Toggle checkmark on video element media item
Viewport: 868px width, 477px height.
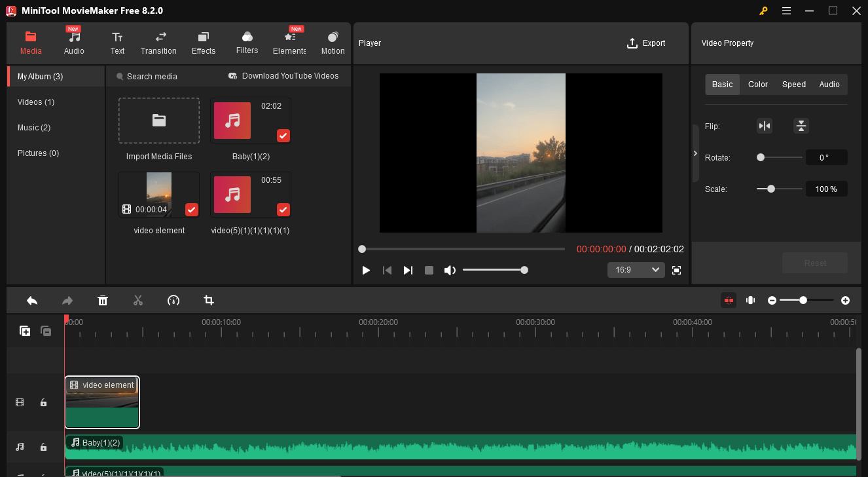pos(192,210)
